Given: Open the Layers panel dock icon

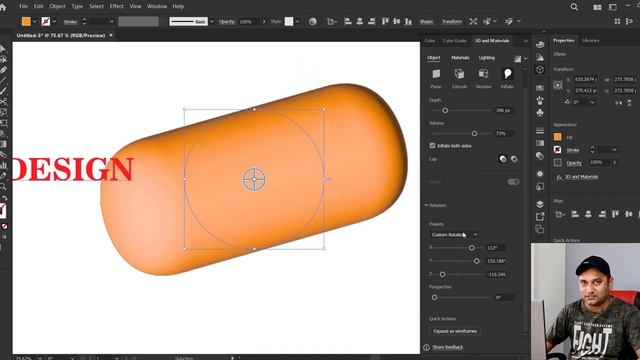Looking at the screenshot, I should [540, 204].
